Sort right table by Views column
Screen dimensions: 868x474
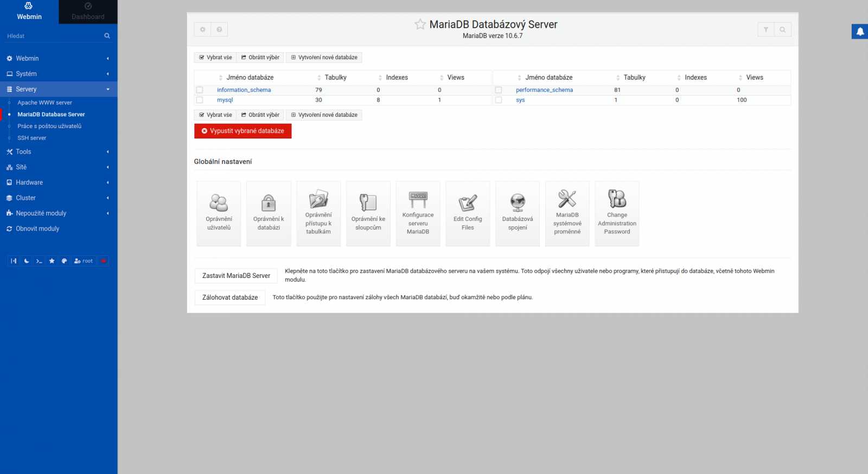[754, 78]
